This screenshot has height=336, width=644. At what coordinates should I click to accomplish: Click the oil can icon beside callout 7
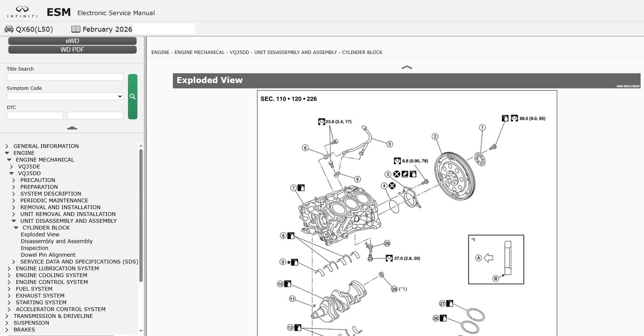coord(301,188)
